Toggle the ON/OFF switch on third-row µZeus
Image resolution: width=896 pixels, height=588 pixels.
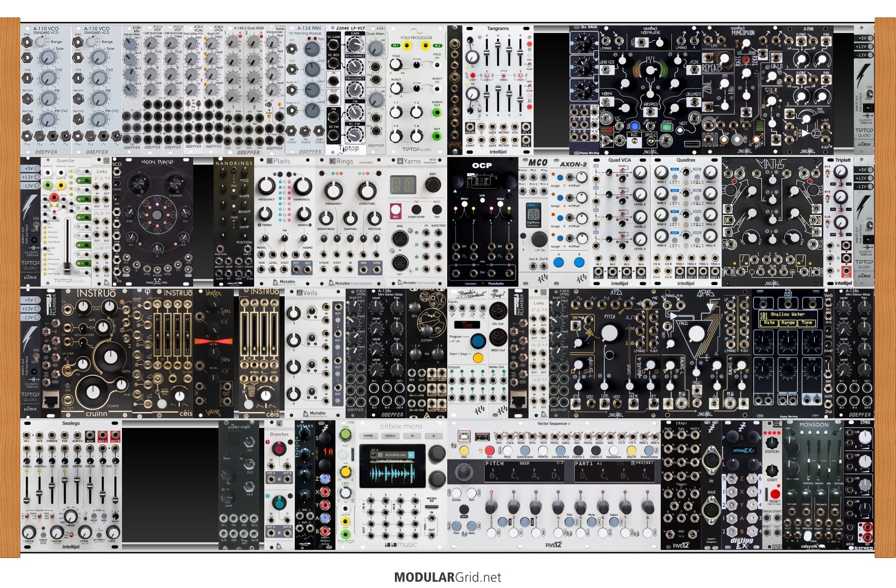point(36,357)
